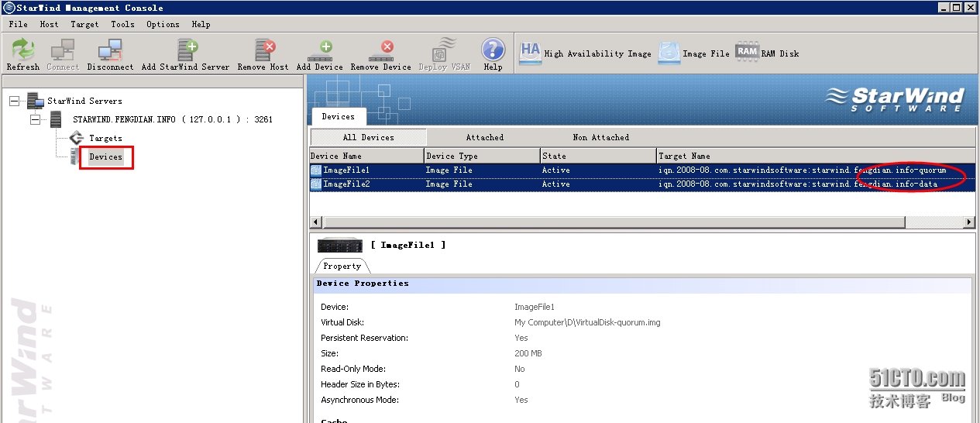Open the Target menu

[x=84, y=24]
